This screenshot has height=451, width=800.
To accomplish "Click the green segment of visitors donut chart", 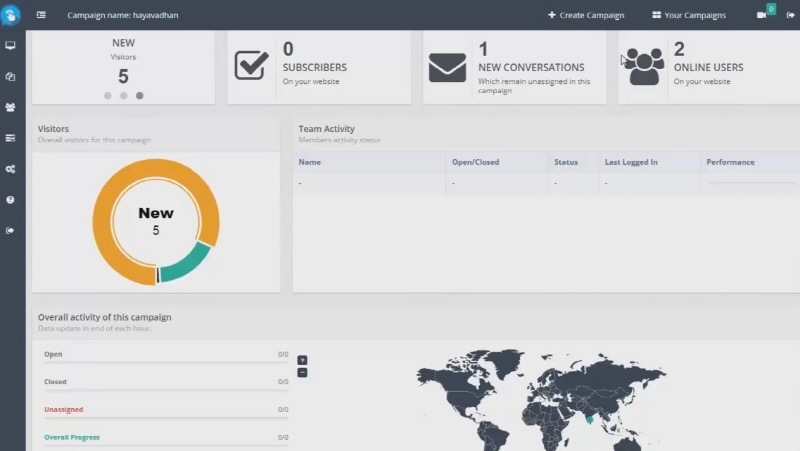I will click(186, 263).
